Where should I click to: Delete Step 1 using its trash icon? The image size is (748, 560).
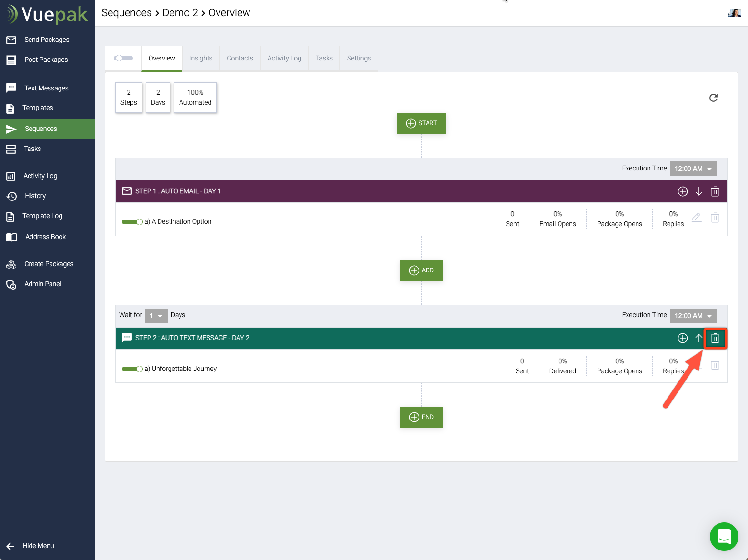click(x=715, y=191)
